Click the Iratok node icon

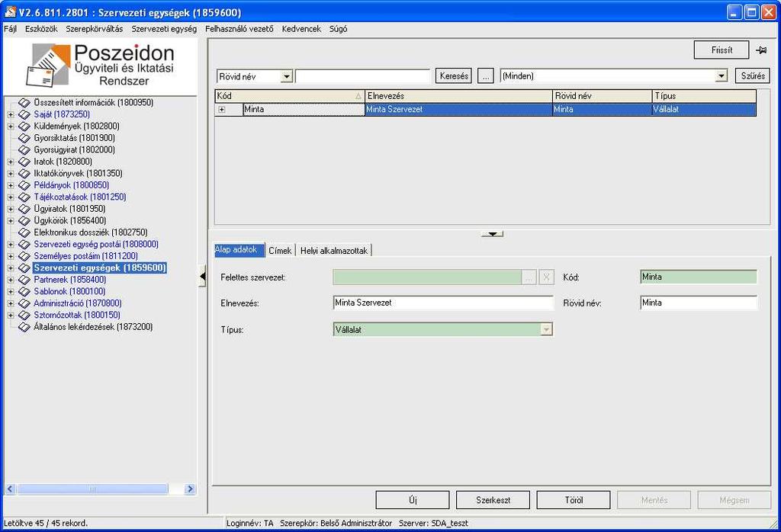point(24,162)
